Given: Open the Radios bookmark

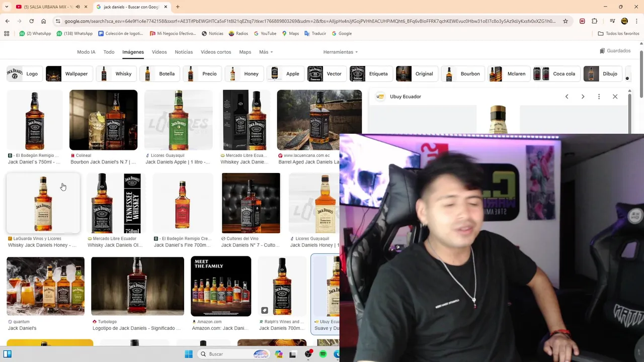Looking at the screenshot, I should coord(238,34).
